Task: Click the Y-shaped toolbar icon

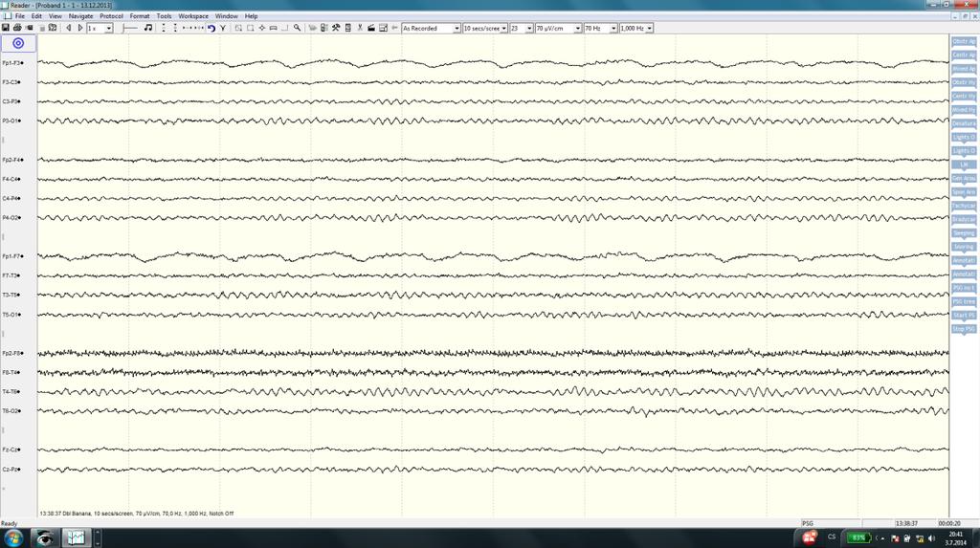Action: pyautogui.click(x=222, y=28)
